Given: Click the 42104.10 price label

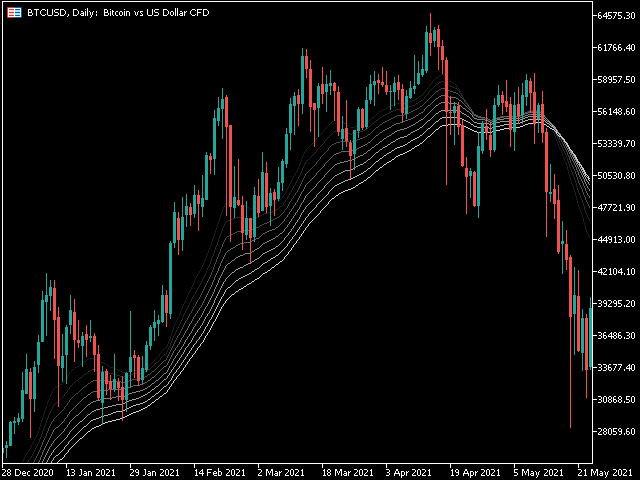Looking at the screenshot, I should click(616, 271).
